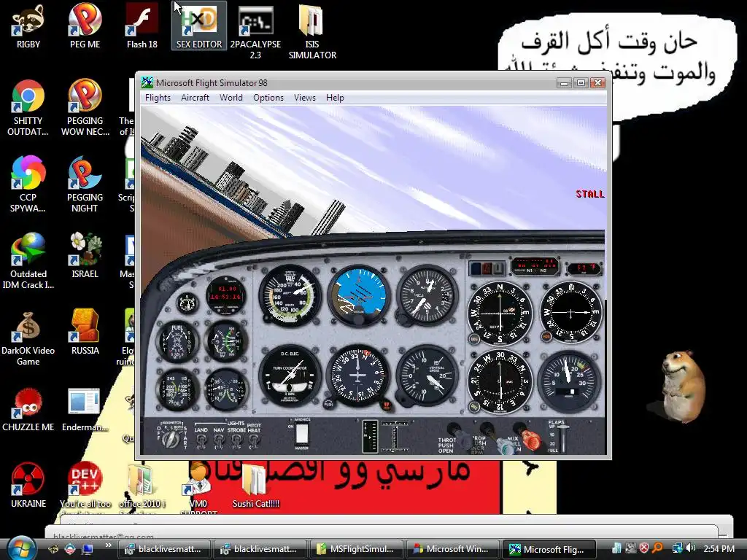Click the orange magnifier tray icon
Viewport: 747px width, 560px height.
click(657, 548)
